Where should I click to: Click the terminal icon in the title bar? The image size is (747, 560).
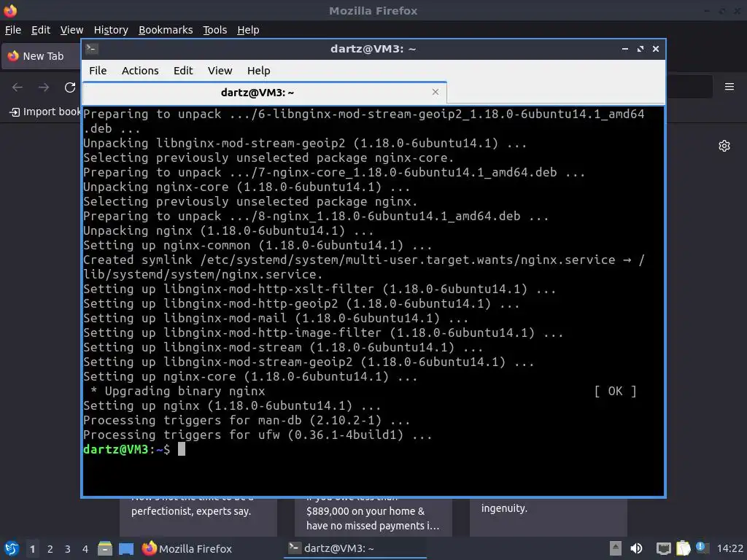[92, 49]
